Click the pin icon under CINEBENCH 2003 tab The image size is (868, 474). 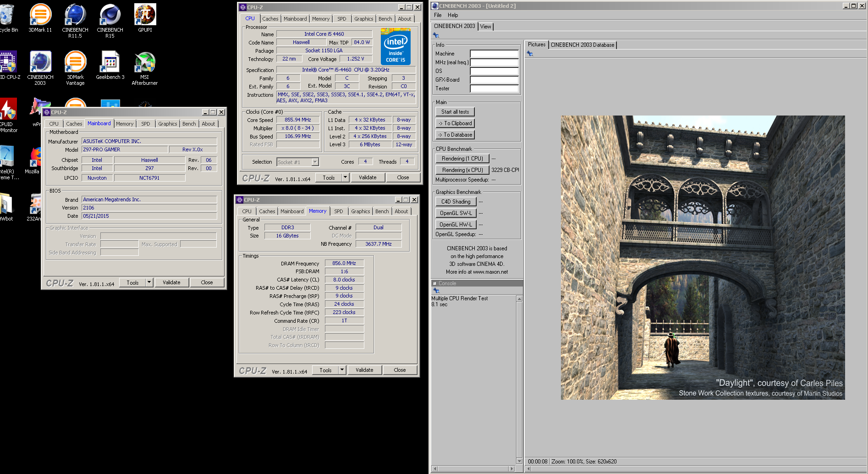(436, 35)
